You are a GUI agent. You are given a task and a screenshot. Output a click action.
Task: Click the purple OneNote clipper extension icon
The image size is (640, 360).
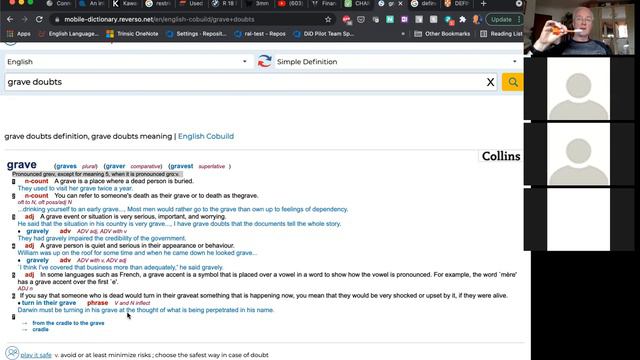pos(404,19)
